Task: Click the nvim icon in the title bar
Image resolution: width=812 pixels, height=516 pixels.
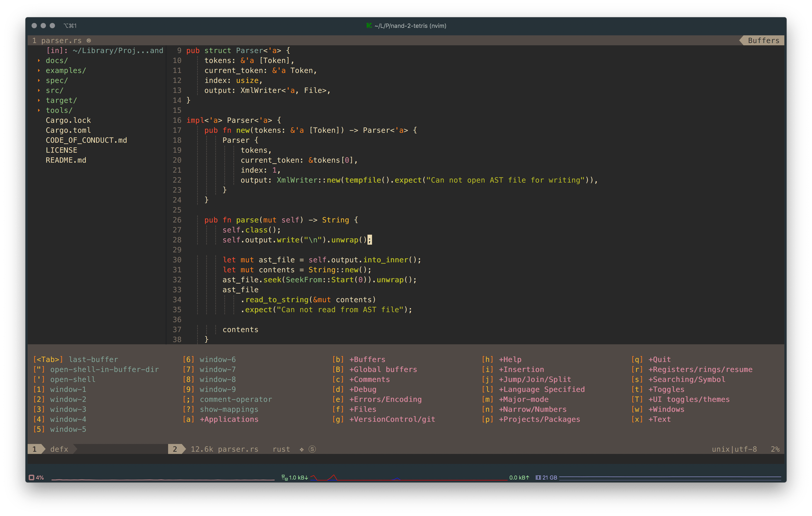Action: (x=369, y=26)
